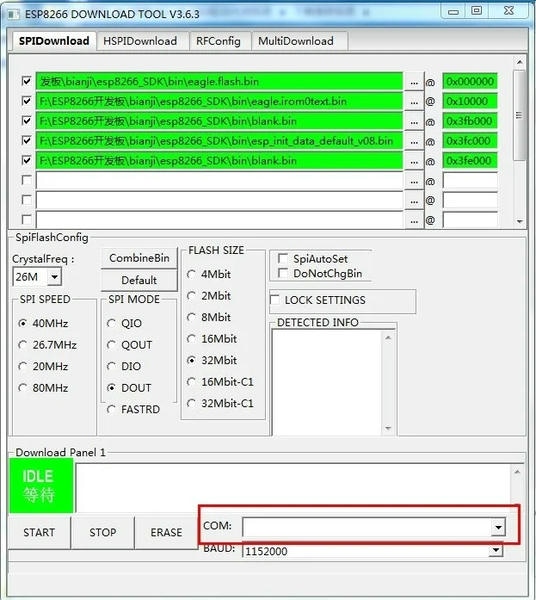Screen dimensions: 536x600
Task: Click the sixth empty address field
Action: tap(470, 181)
